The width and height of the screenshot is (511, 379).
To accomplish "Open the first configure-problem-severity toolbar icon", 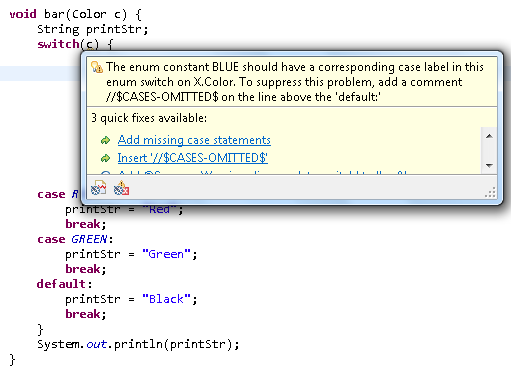I will 99,188.
